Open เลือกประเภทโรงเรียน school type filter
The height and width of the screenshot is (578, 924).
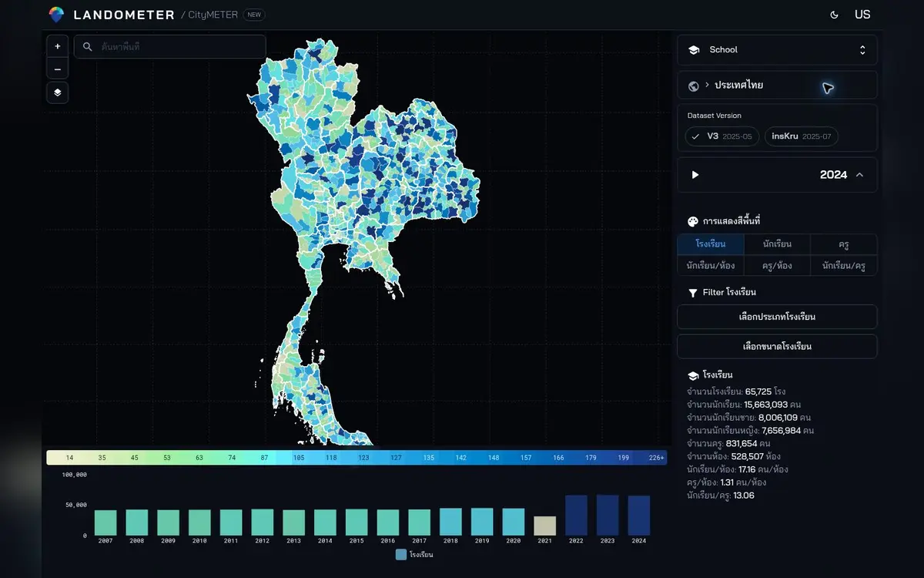coord(777,317)
